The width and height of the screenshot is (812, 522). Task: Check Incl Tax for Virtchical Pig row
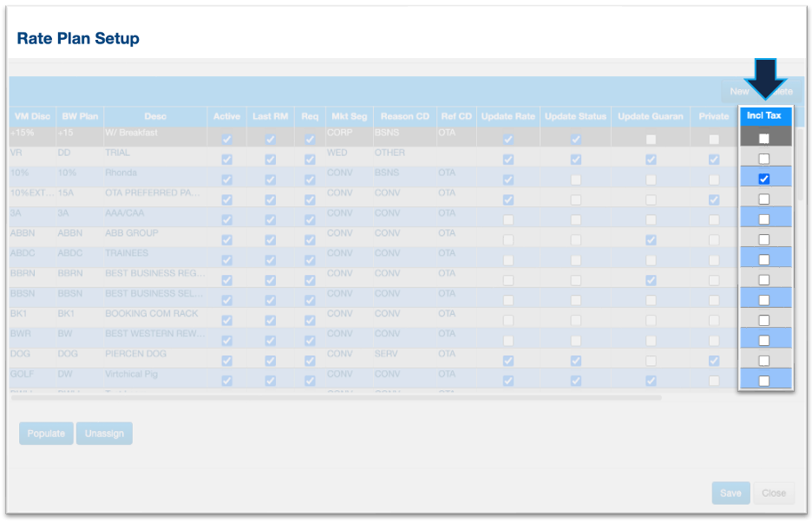point(763,381)
